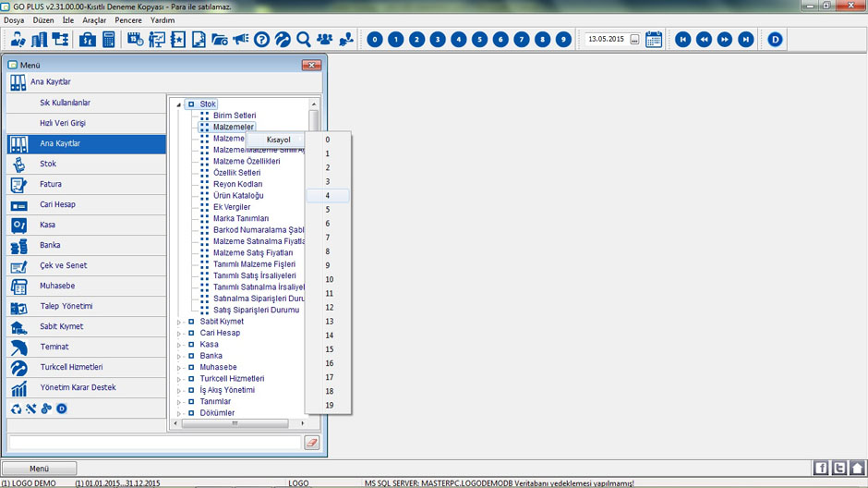The width and height of the screenshot is (868, 488).
Task: Open the Araçlar menu
Action: coord(94,20)
